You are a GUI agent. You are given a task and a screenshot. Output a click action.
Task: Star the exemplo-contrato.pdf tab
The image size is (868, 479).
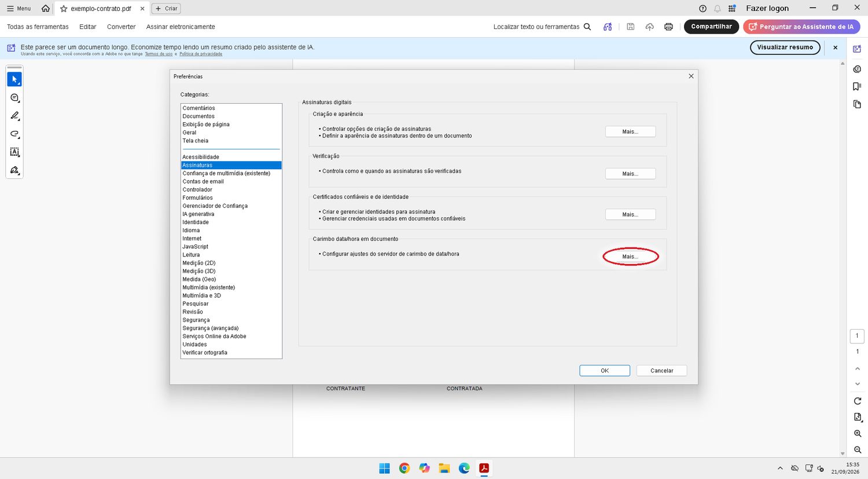(64, 9)
